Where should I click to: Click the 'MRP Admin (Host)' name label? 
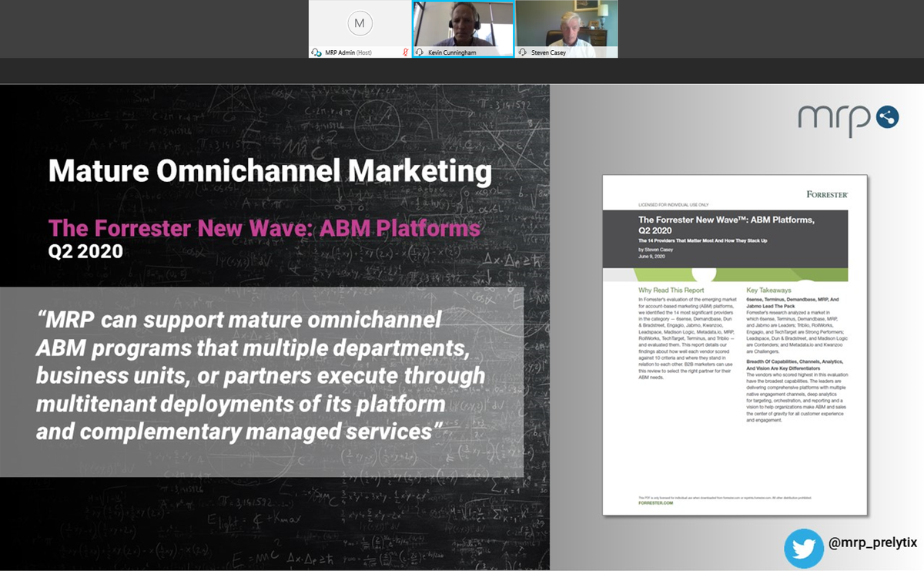349,52
